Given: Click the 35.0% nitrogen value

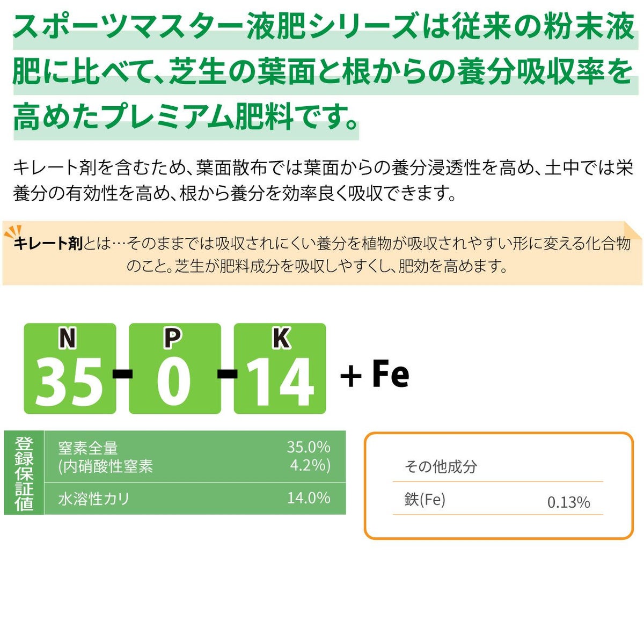Looking at the screenshot, I should pyautogui.click(x=308, y=447).
